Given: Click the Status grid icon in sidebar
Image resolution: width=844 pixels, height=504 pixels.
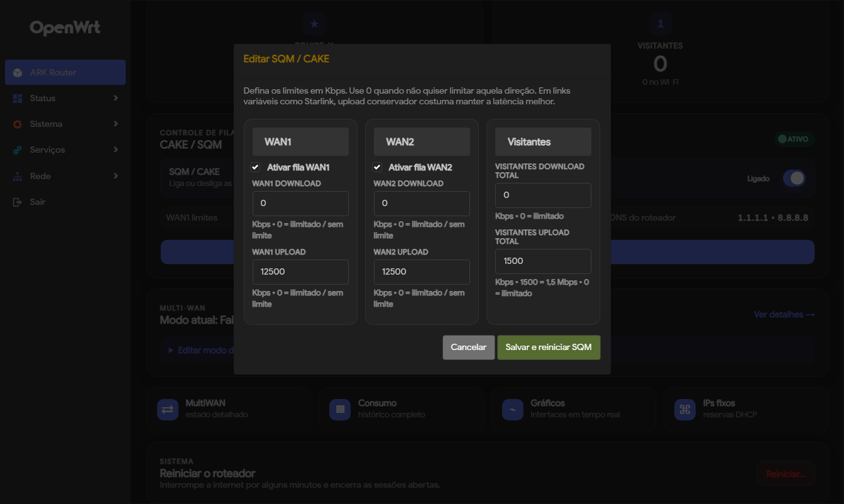Looking at the screenshot, I should coord(18,99).
